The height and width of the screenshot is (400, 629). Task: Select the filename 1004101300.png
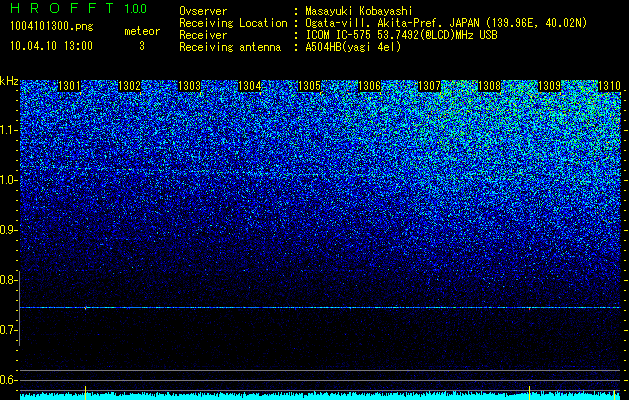(x=52, y=27)
